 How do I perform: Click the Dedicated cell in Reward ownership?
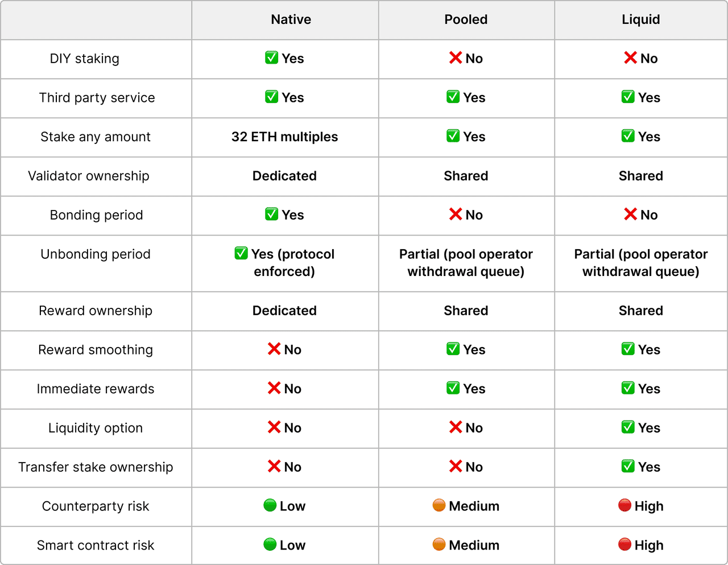pyautogui.click(x=284, y=311)
